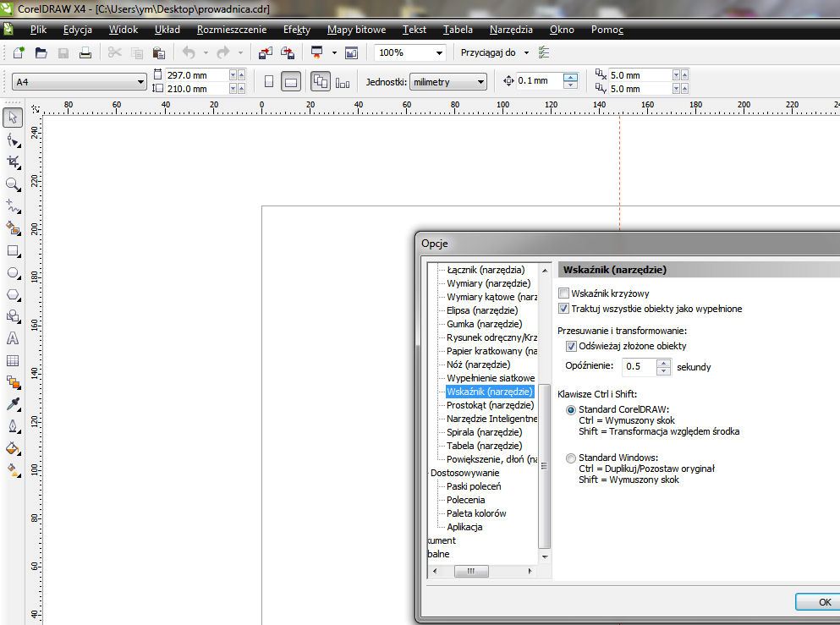Viewport: 840px width, 625px height.
Task: Click the Opóźnienie delay value field
Action: click(x=639, y=367)
